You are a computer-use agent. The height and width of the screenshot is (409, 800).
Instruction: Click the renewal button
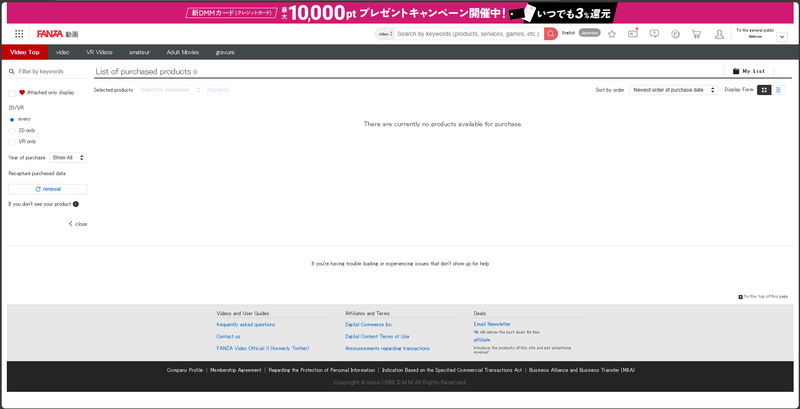(x=48, y=189)
